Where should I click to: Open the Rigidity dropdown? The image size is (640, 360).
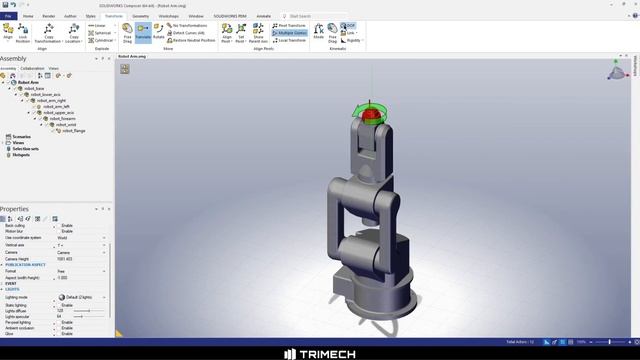352,40
